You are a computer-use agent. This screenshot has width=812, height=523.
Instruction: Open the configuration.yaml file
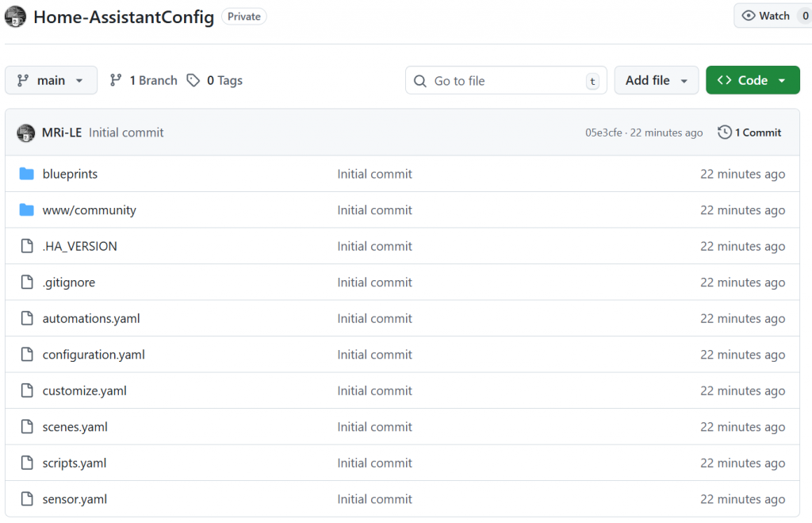[94, 355]
